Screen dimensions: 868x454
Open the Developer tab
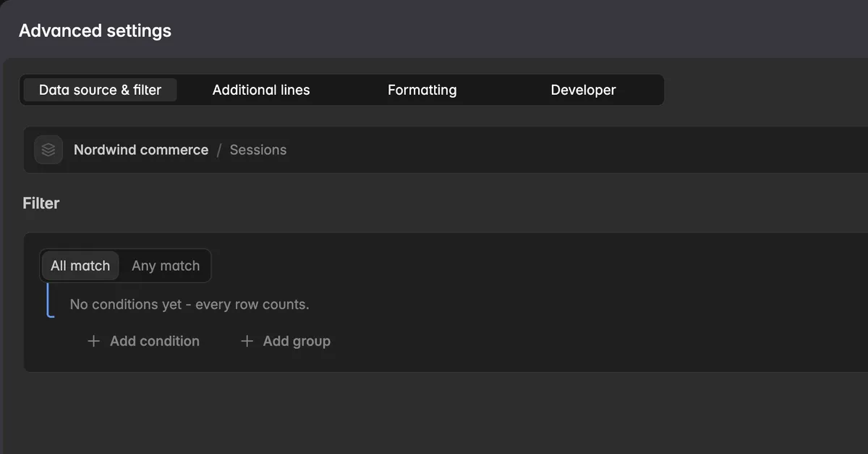[583, 90]
